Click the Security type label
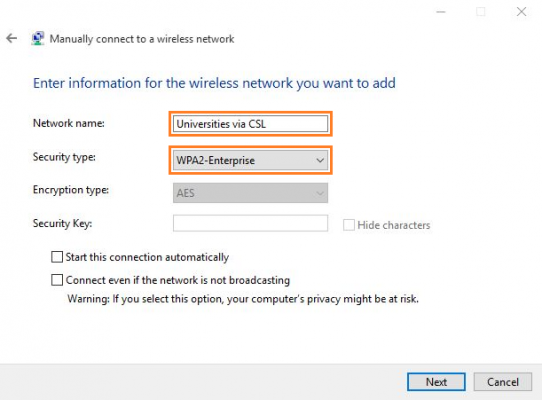 coord(64,157)
